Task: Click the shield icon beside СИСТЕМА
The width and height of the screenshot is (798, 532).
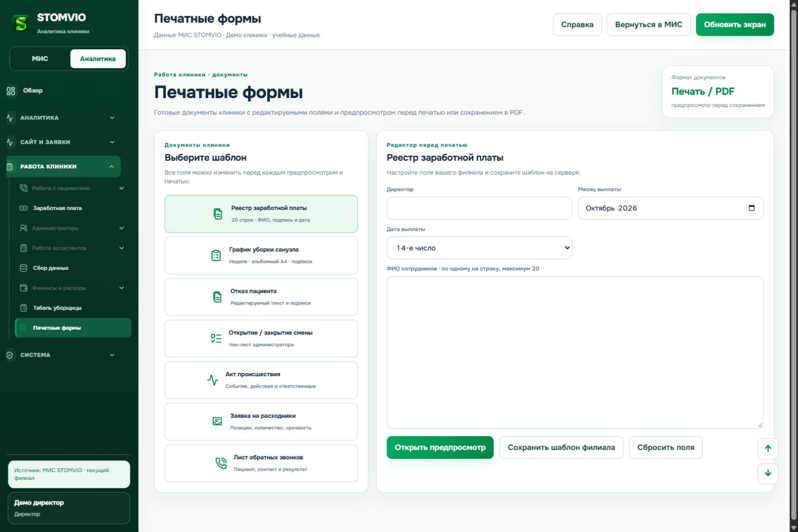Action: 10,355
